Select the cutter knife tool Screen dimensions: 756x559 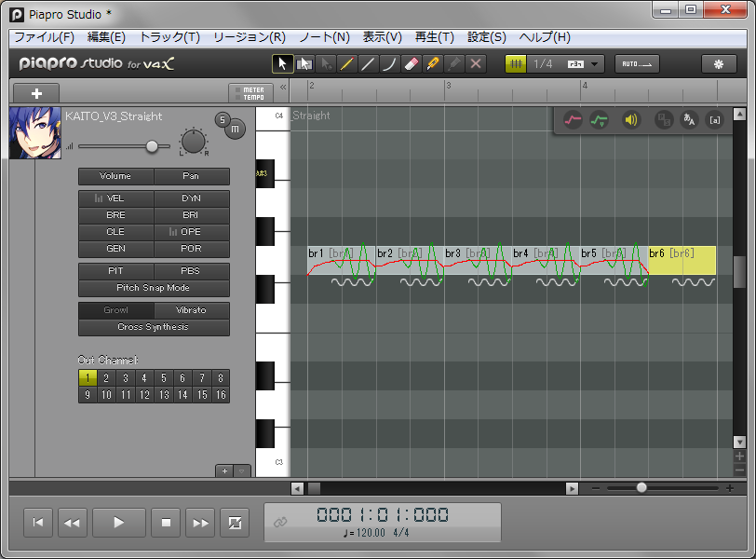[x=433, y=63]
